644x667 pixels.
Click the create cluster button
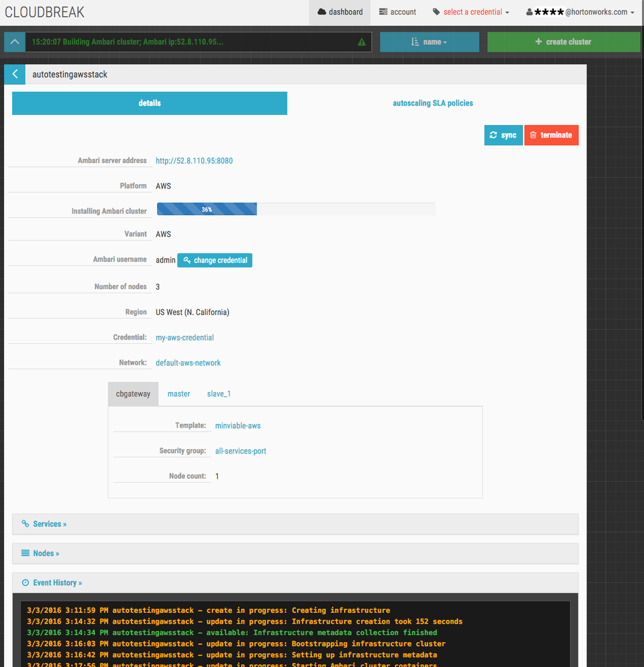[x=564, y=41]
